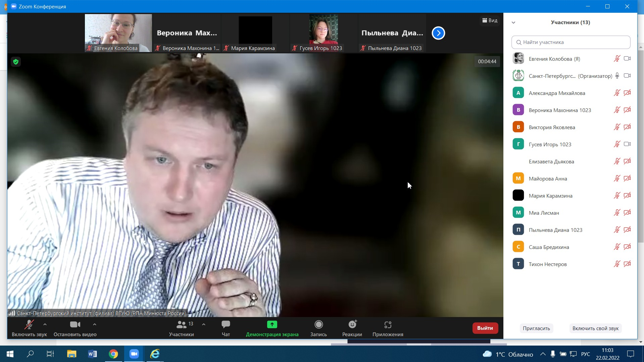Stop video with Остановить видео
This screenshot has width=644, height=362.
click(x=75, y=325)
